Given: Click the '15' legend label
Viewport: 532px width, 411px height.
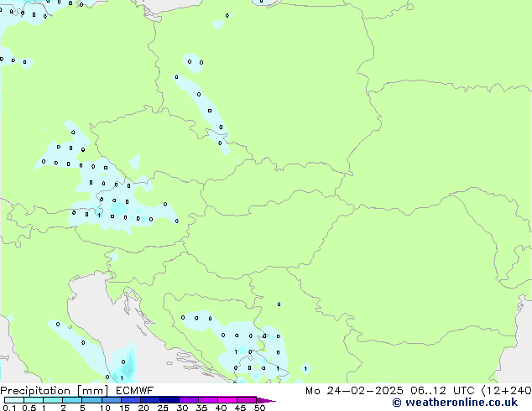Looking at the screenshot, I should (124, 408).
